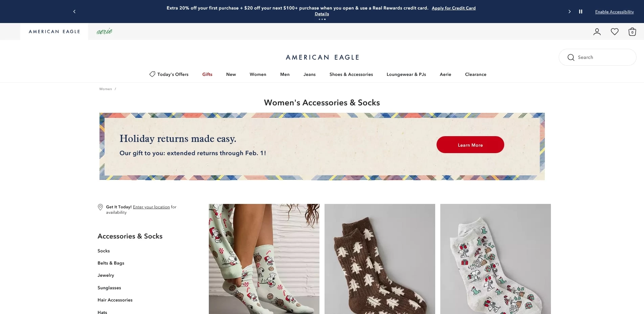Open the shopping bag icon
The width and height of the screenshot is (644, 314).
pos(632,32)
